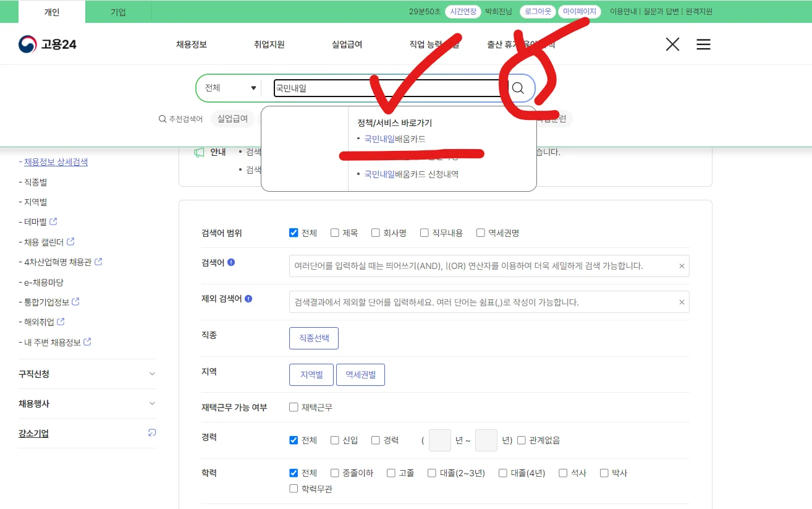This screenshot has height=509, width=812.
Task: Expand the 구직신청 sidebar section
Action: [x=87, y=374]
